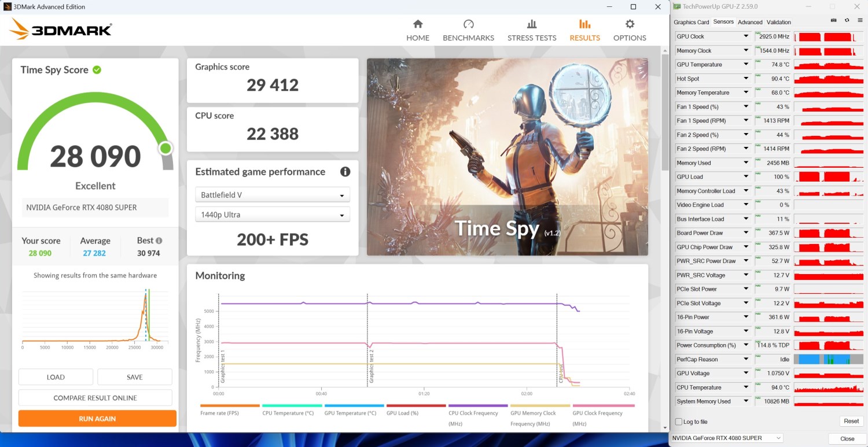Open the Battlefield V game dropdown
868x447 pixels.
273,195
